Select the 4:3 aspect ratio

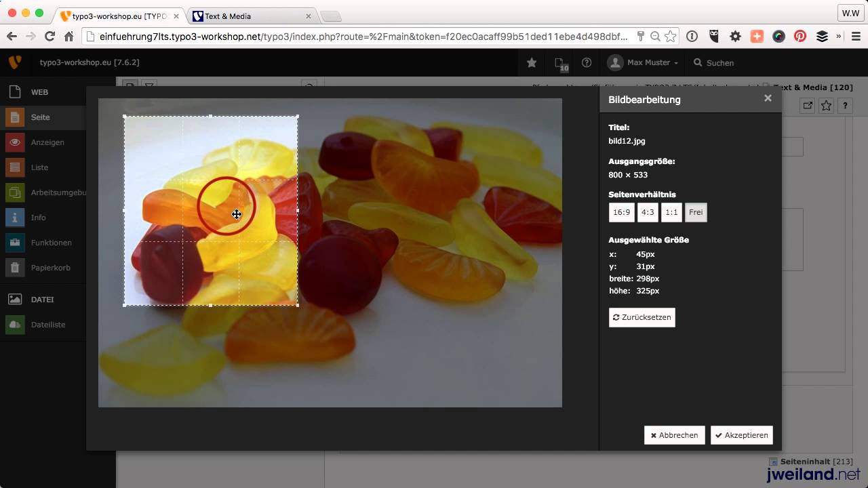(x=648, y=212)
